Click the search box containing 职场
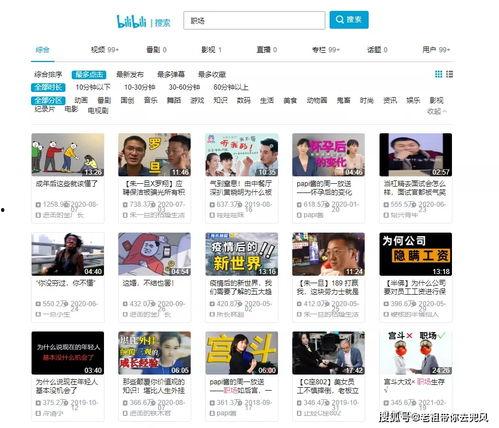The image size is (499, 428). pos(254,21)
